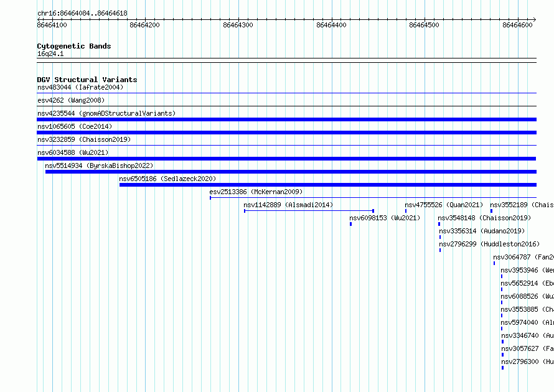
Task: Click the nsv1065605 thick blue bar
Action: tap(286, 133)
